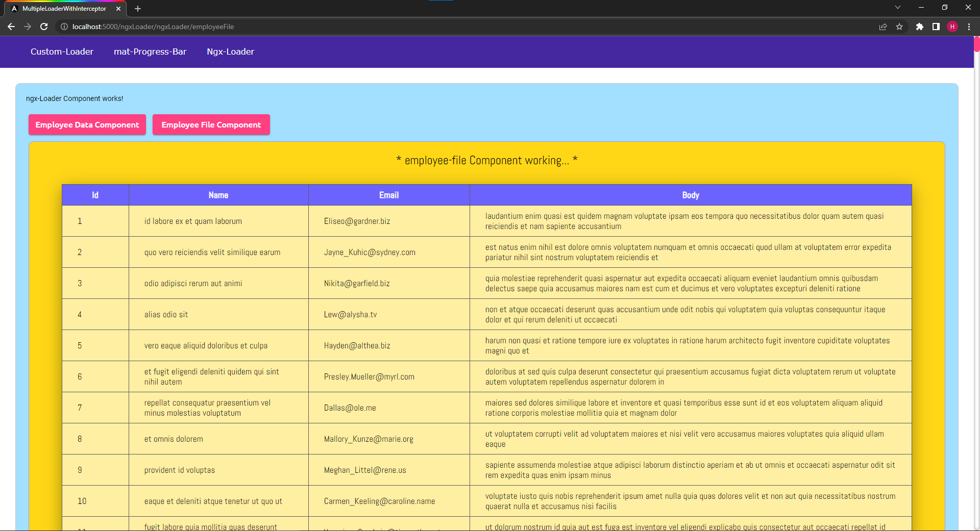Select email Dallas@ole.me
Screen dimensions: 980x531
[350, 408]
